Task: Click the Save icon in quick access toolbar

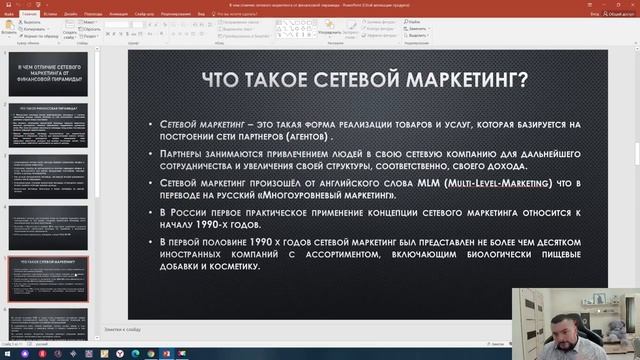Action: click(x=8, y=5)
